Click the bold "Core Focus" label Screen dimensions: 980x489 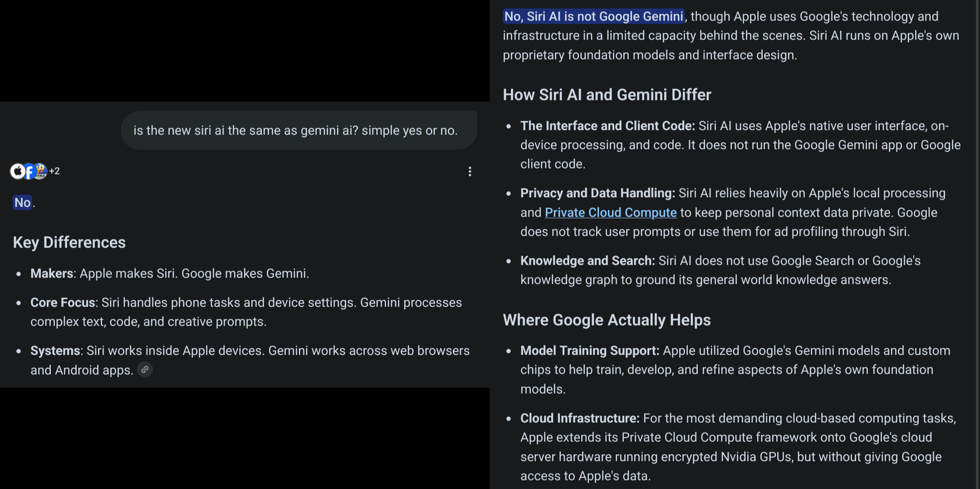(63, 302)
